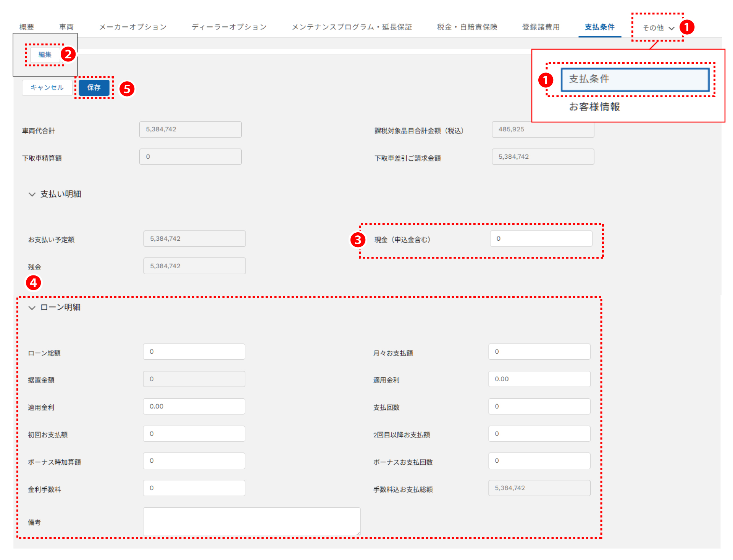Screen dimensions: 733x560
Task: Click the 現金(申込金含む) input field
Action: 541,239
